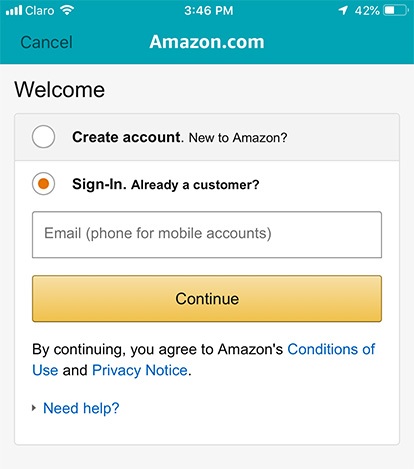414x469 pixels.
Task: Expand the Need help? section
Action: [x=81, y=408]
